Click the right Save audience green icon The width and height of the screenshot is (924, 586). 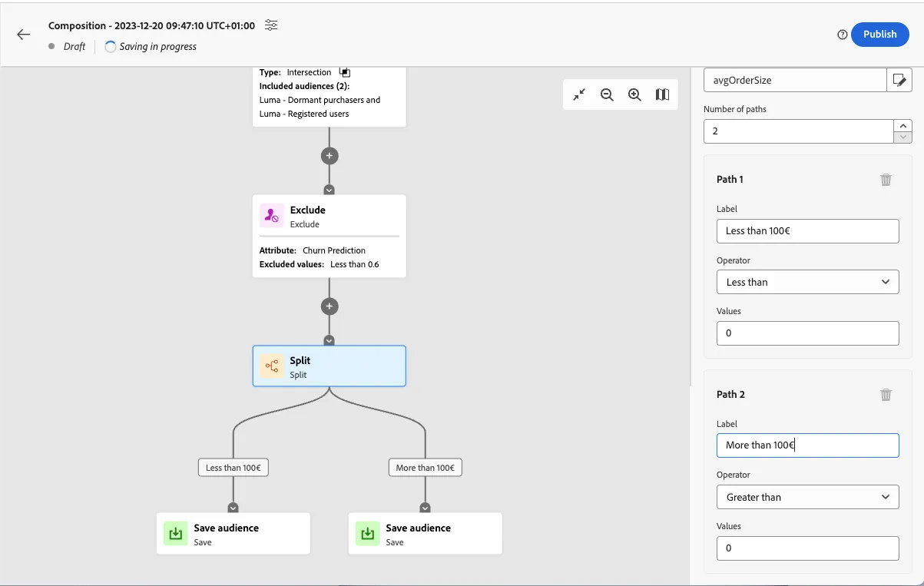pyautogui.click(x=367, y=534)
